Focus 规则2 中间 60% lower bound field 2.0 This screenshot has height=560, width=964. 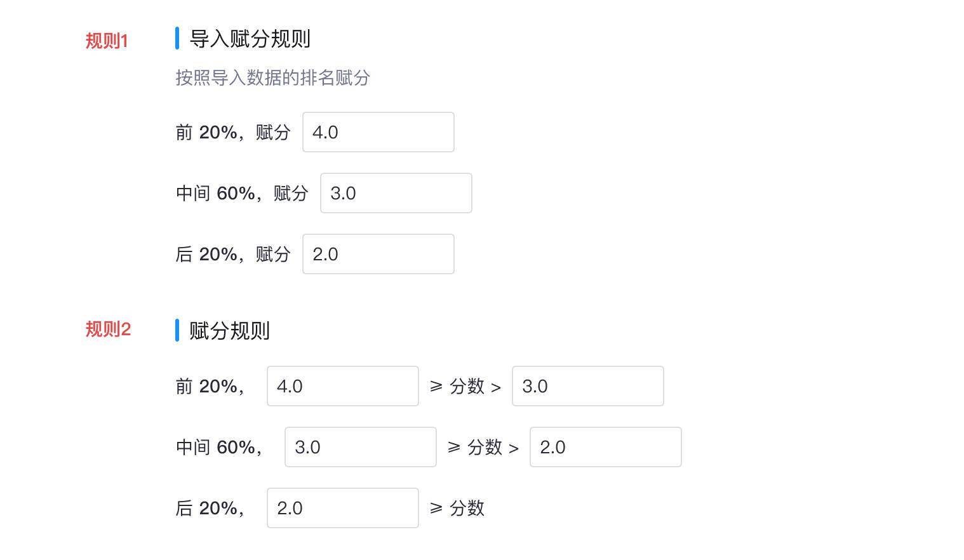point(605,447)
